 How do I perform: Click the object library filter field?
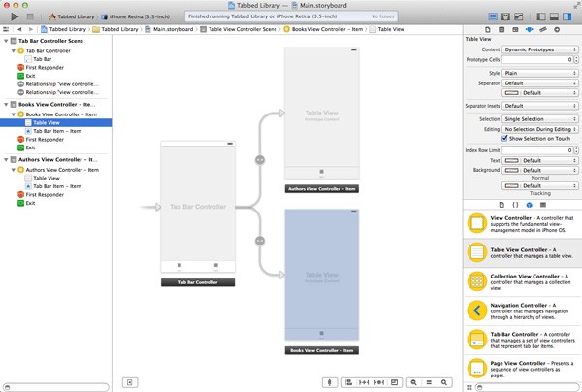[x=528, y=387]
